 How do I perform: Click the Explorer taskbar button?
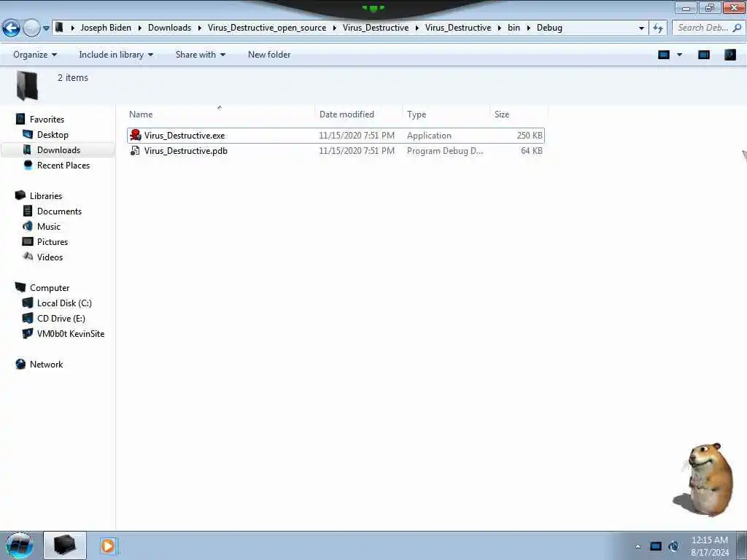(65, 545)
